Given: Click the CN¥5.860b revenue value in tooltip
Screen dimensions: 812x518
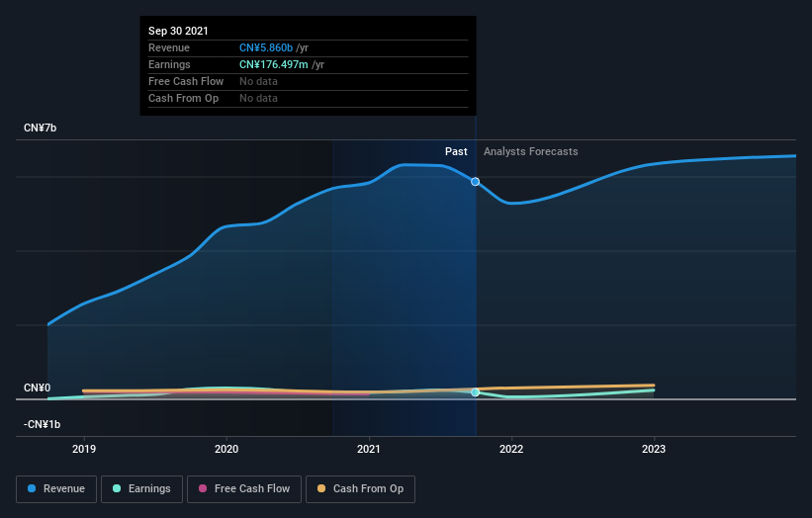Looking at the screenshot, I should tap(266, 47).
